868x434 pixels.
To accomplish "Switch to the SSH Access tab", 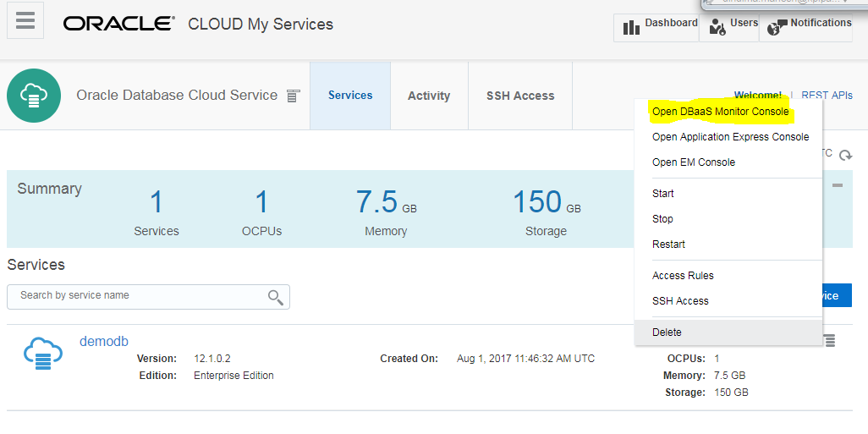I will [x=520, y=96].
